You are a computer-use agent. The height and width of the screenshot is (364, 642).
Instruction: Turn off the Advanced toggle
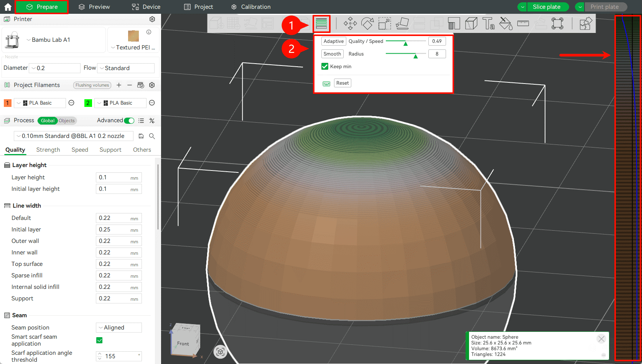tap(129, 121)
